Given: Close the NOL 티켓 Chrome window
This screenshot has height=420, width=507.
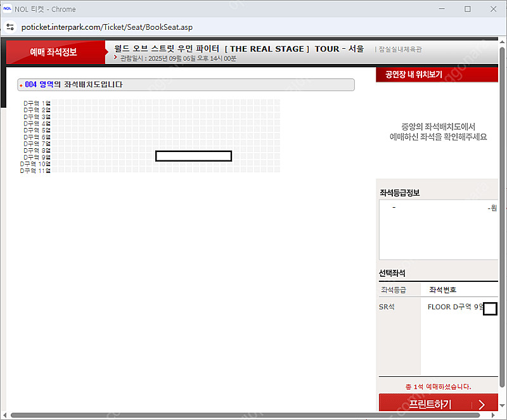Looking at the screenshot, I should pos(493,9).
